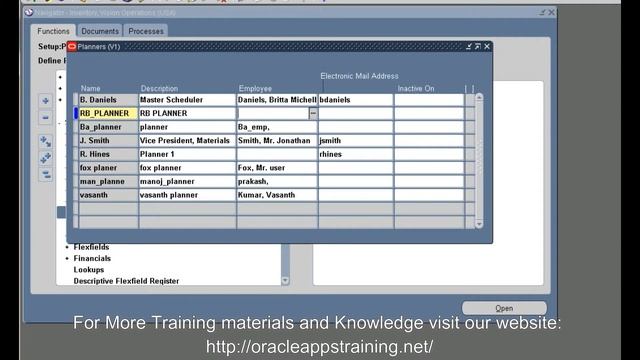Switch to the Documents tab
Viewport: 640px width, 360px height.
click(100, 31)
